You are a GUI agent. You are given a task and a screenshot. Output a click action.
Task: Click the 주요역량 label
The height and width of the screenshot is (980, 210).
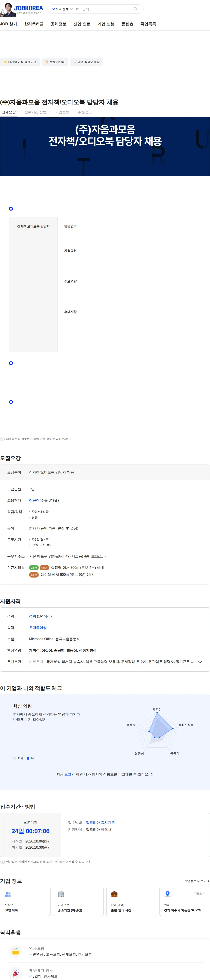[70, 282]
